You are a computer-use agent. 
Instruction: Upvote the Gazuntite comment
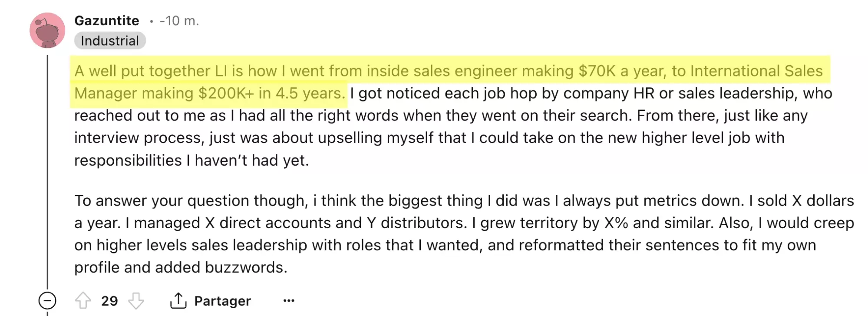(x=83, y=300)
